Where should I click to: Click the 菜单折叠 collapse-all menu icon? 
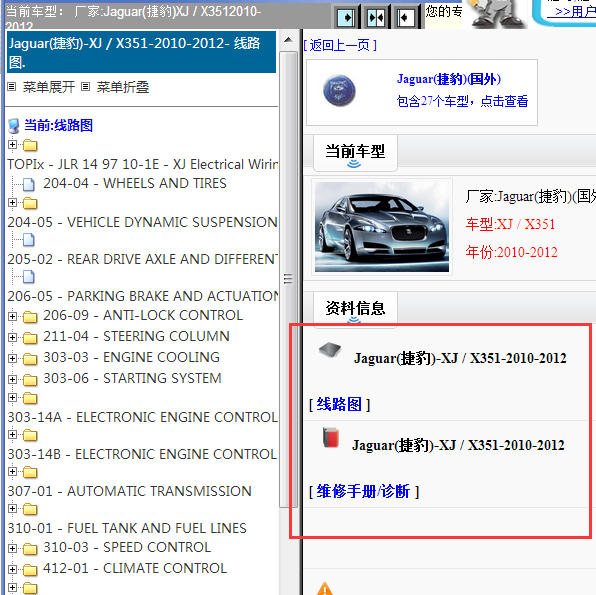coord(86,87)
